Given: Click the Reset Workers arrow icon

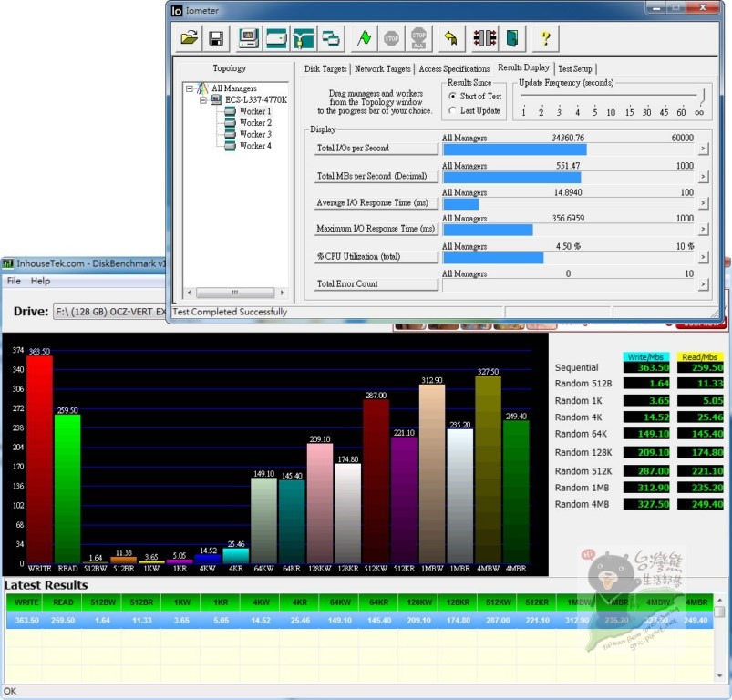Looking at the screenshot, I should point(450,38).
